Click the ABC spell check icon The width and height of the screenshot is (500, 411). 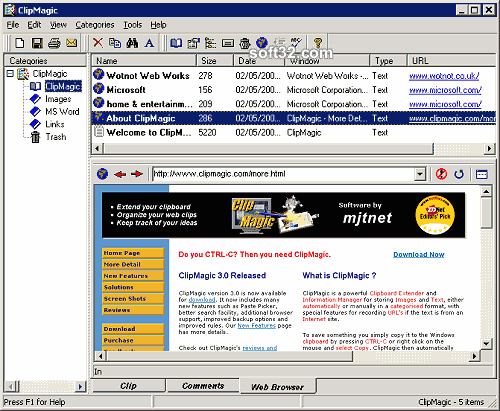tap(296, 43)
